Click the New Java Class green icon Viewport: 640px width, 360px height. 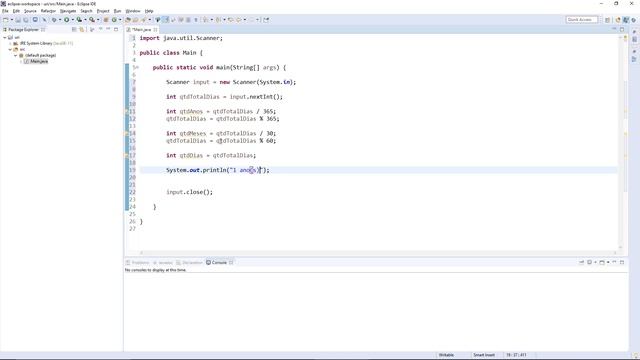tap(114, 20)
